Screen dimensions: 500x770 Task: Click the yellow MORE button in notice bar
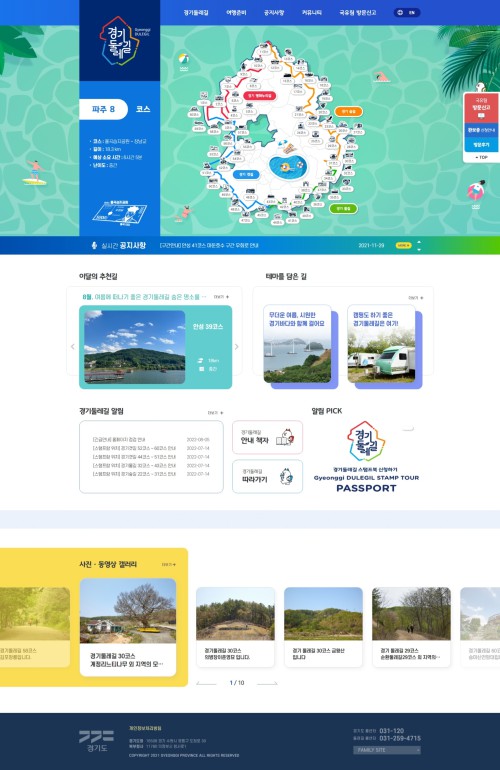[403, 245]
